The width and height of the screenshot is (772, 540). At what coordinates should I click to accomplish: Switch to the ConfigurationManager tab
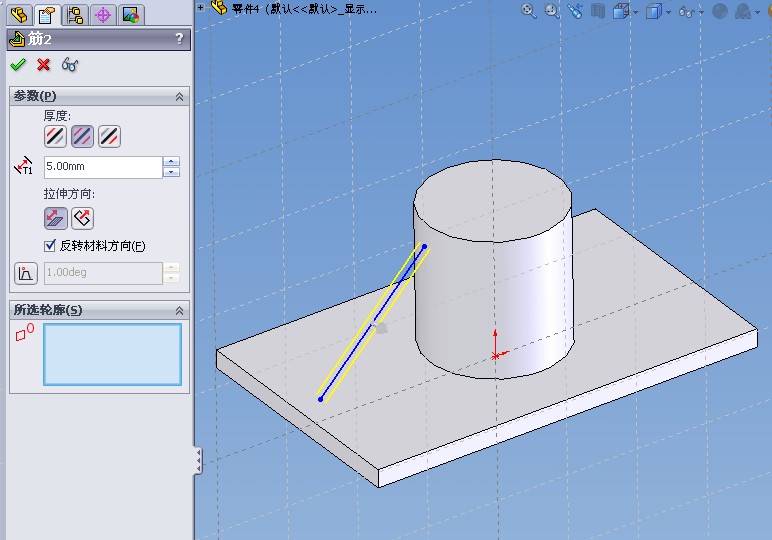coord(74,15)
